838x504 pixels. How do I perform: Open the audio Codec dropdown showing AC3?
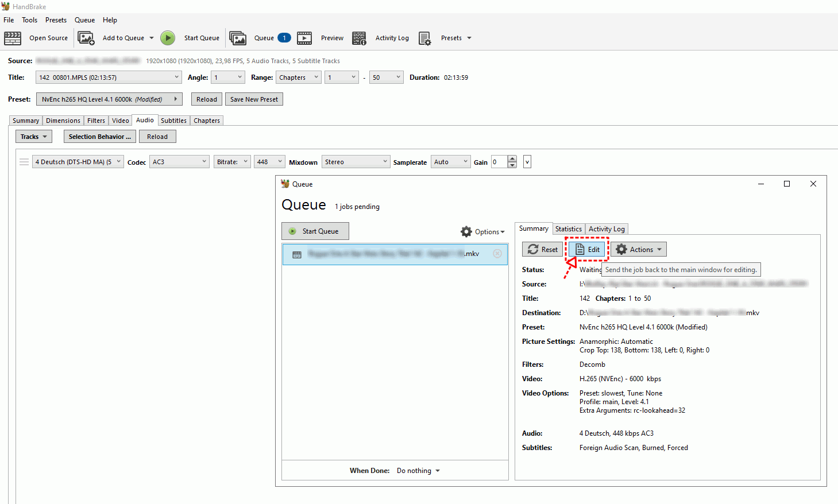[x=179, y=162]
